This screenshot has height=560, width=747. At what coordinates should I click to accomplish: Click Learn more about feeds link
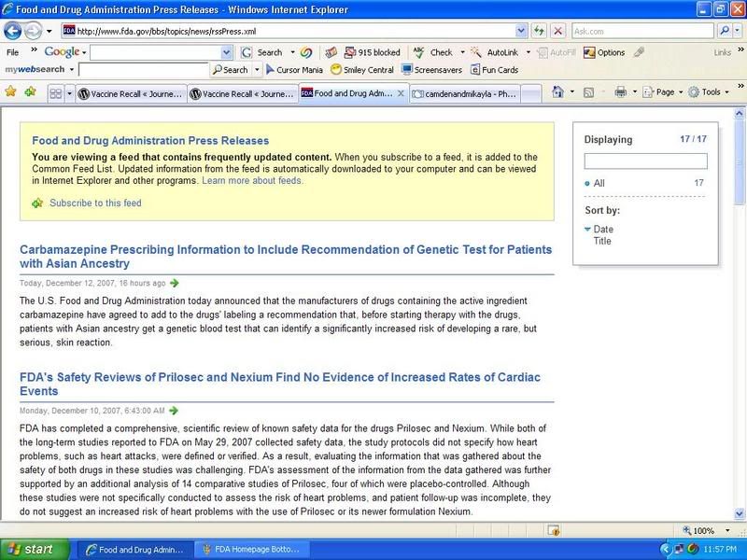pyautogui.click(x=252, y=180)
